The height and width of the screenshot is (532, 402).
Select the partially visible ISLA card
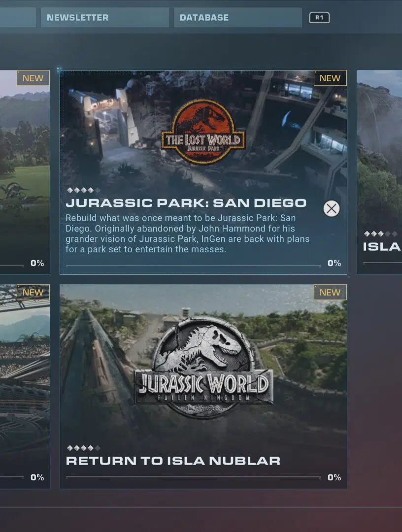[x=379, y=172]
